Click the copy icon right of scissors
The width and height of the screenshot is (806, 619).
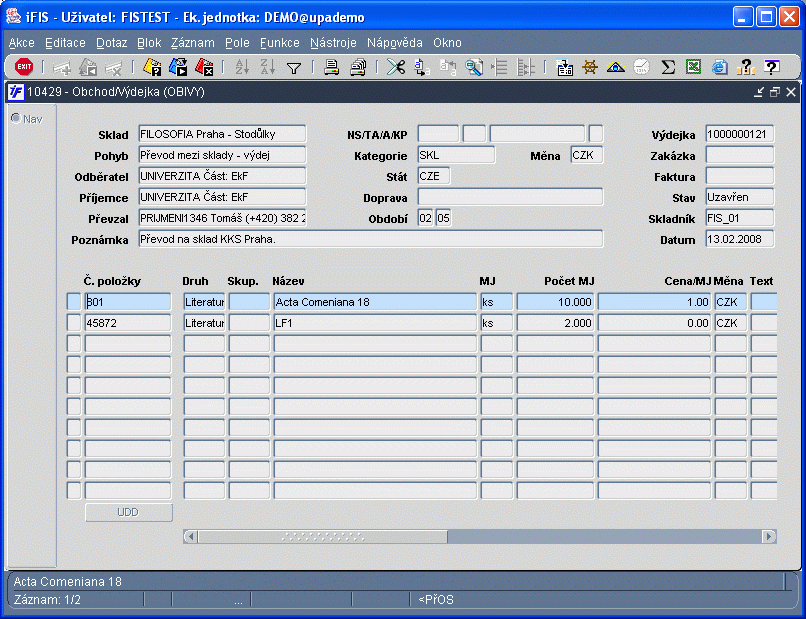tap(422, 67)
